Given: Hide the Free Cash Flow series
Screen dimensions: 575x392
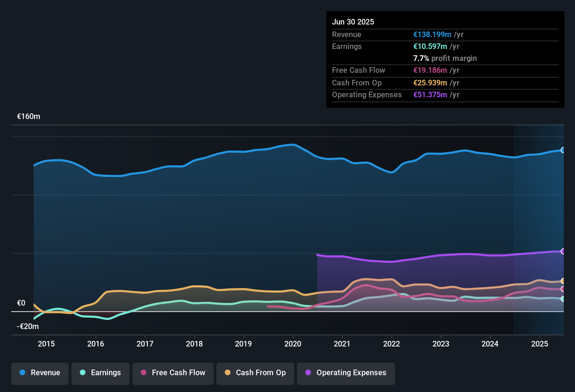Looking at the screenshot, I should [173, 373].
